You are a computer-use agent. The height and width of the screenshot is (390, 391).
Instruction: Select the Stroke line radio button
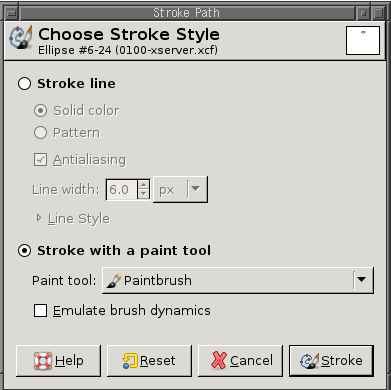pos(24,84)
